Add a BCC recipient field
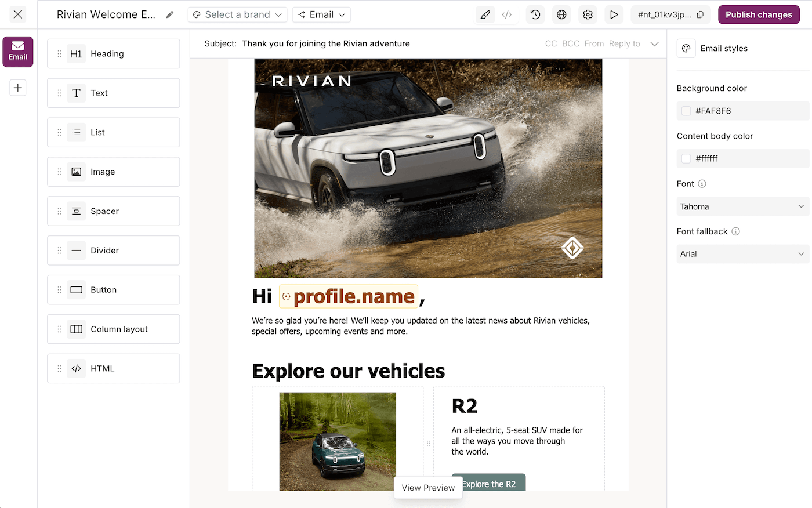The width and height of the screenshot is (812, 508). (x=571, y=43)
